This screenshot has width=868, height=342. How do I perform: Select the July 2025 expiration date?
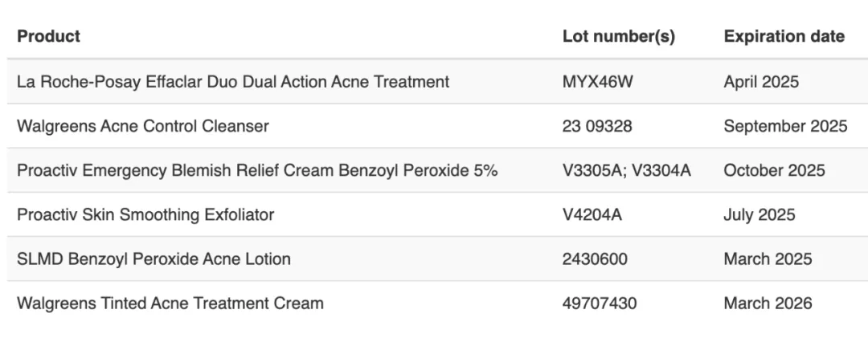point(759,214)
